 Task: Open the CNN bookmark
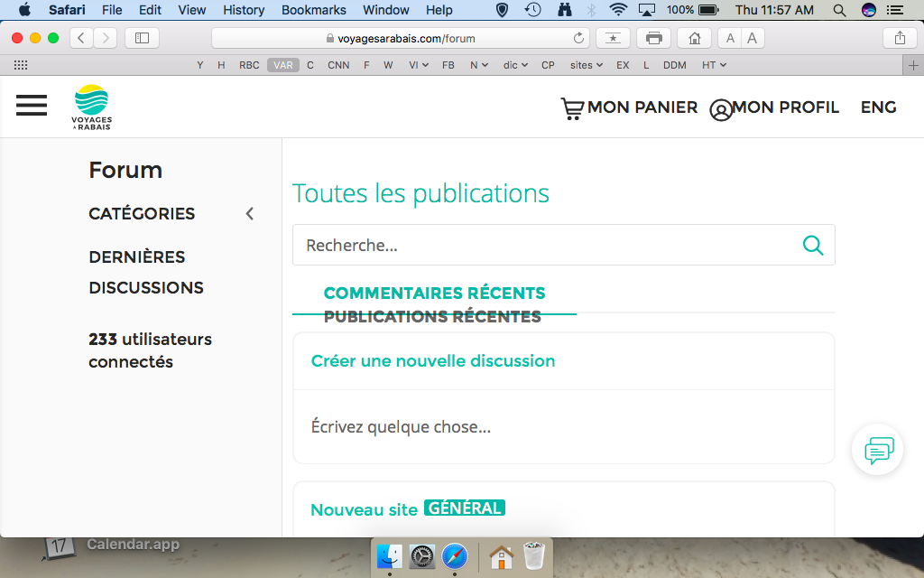[x=338, y=65]
